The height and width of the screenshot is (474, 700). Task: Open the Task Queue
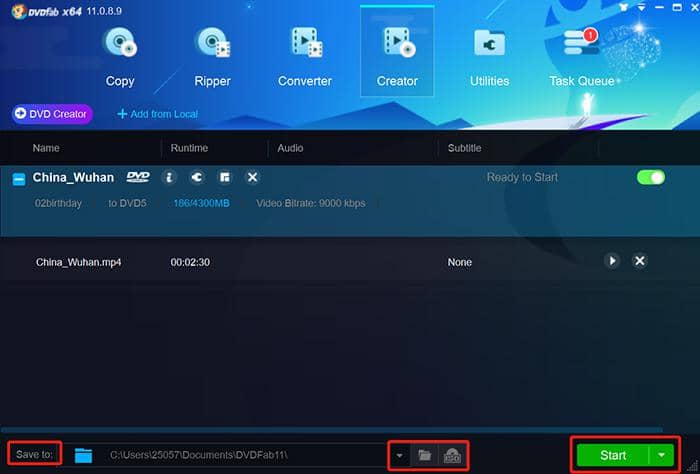point(582,57)
